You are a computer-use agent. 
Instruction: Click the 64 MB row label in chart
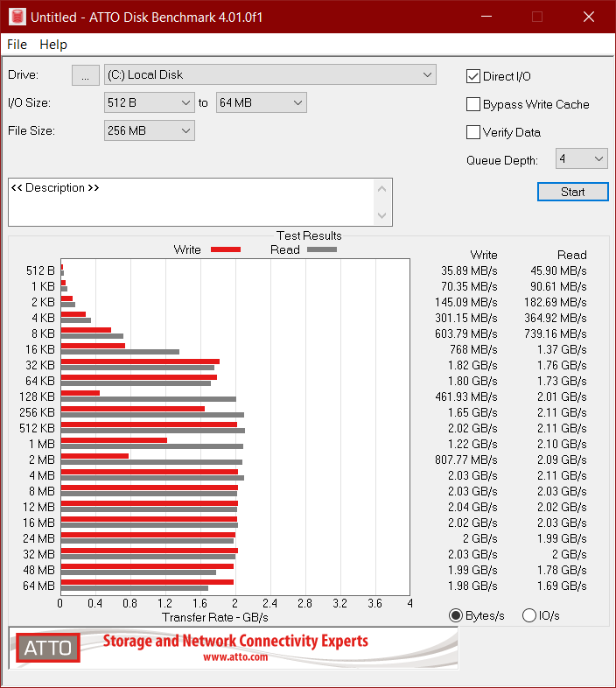38,586
